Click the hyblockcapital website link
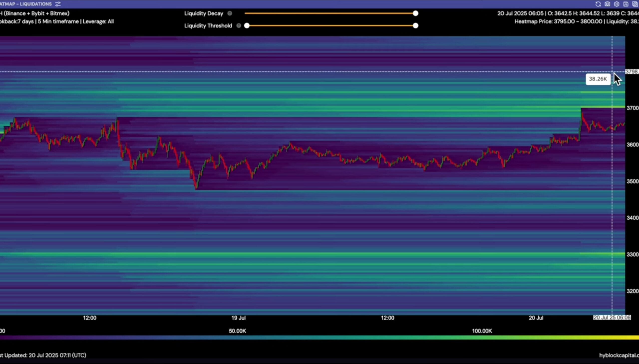639x364 pixels. [x=619, y=355]
